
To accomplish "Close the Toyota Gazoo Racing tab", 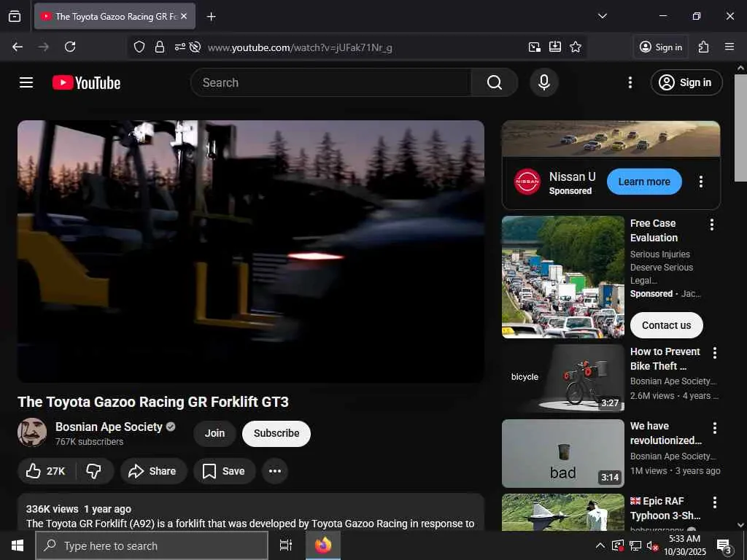I will (x=184, y=16).
